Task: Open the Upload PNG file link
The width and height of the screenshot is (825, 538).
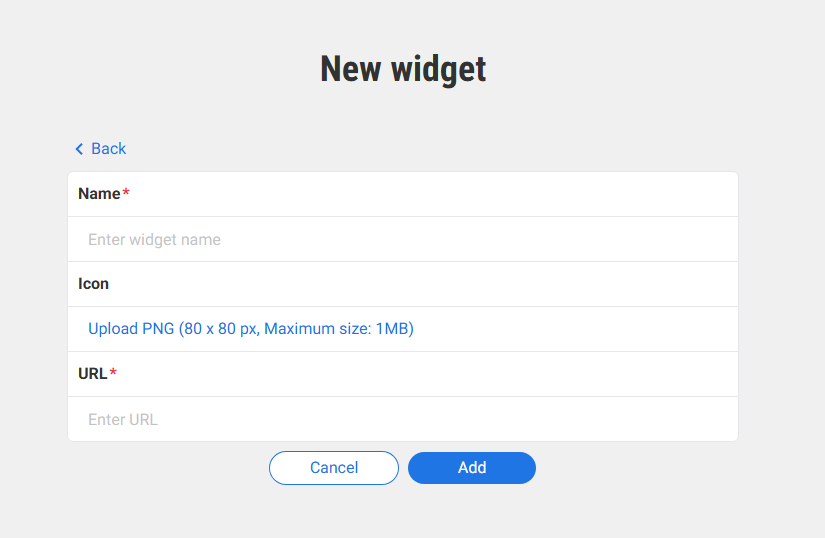Action: [251, 329]
